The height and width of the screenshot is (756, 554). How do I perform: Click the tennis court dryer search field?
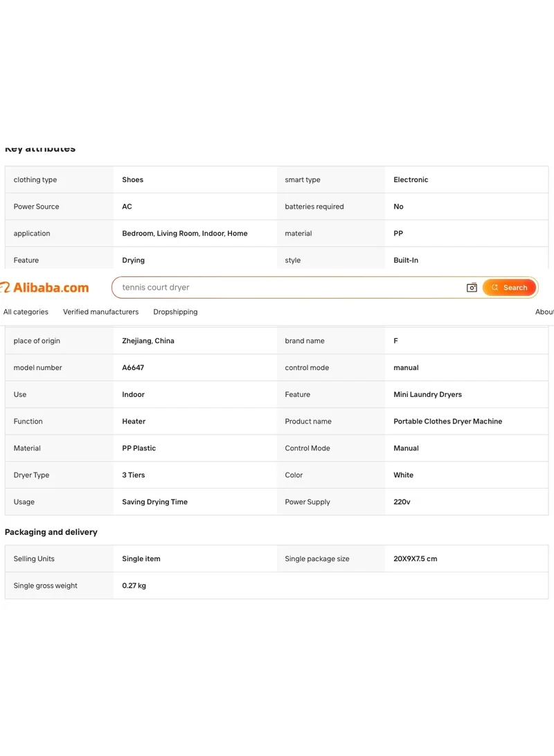point(289,288)
